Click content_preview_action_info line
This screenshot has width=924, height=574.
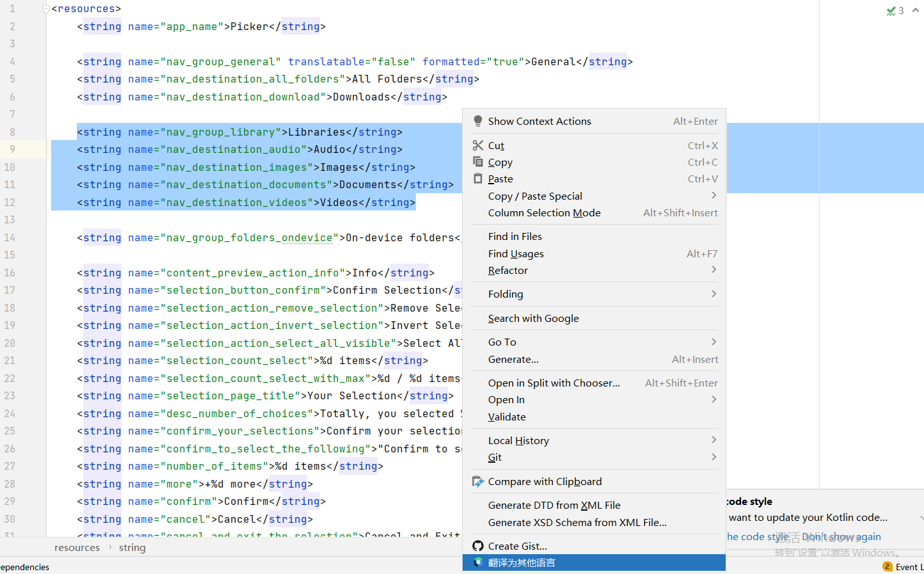(x=256, y=273)
